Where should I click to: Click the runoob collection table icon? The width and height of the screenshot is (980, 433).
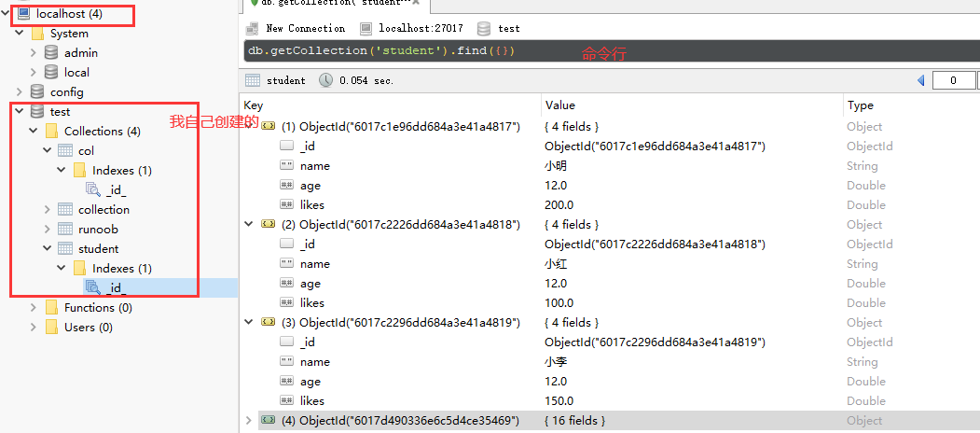65,229
